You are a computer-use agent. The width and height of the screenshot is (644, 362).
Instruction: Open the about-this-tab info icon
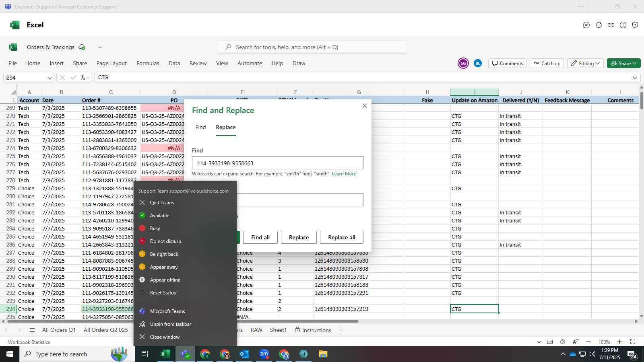point(623,25)
